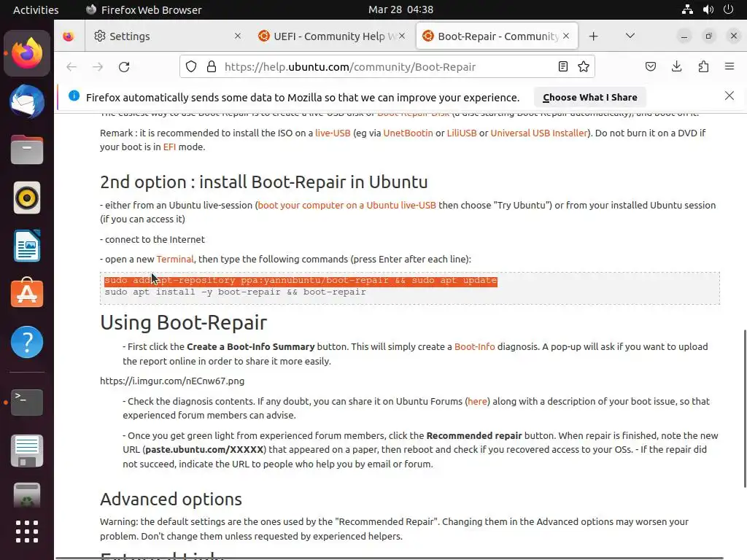The height and width of the screenshot is (560, 747).
Task: Open the 'here' Ubuntu Forums link
Action: point(477,402)
